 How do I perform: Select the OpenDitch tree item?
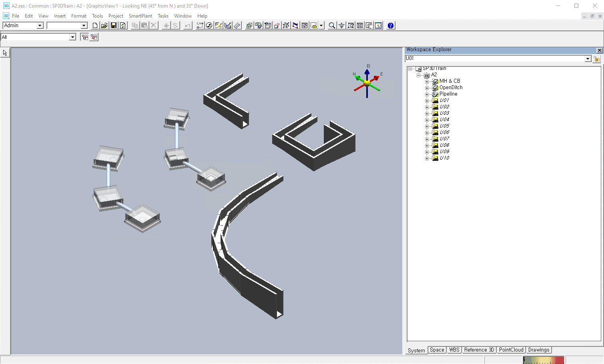[x=451, y=87]
